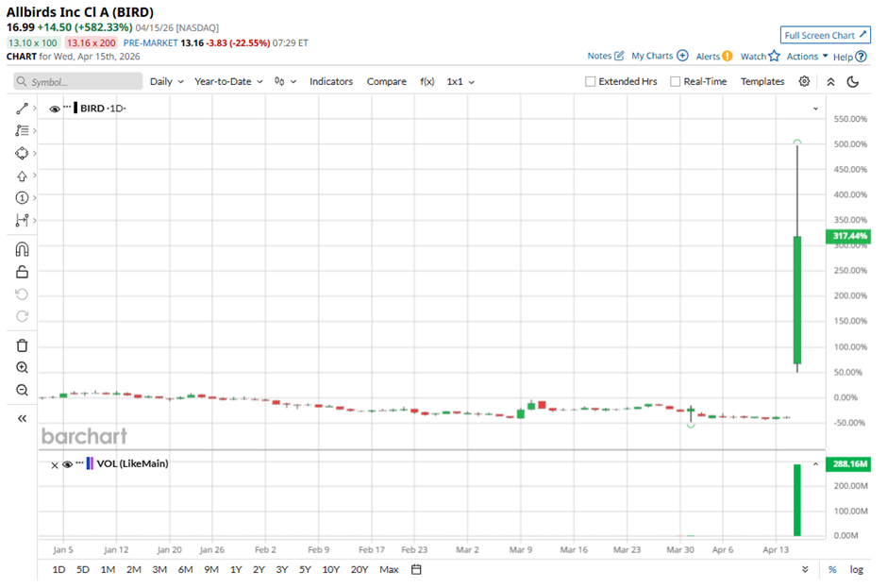This screenshot has height=588, width=887.
Task: Select the 10Y range
Action: 331,569
